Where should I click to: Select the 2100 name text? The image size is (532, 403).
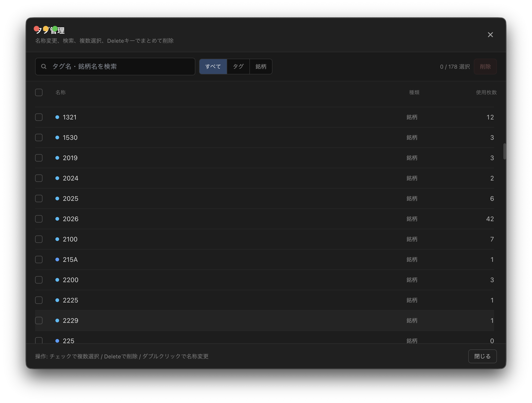[x=70, y=239]
